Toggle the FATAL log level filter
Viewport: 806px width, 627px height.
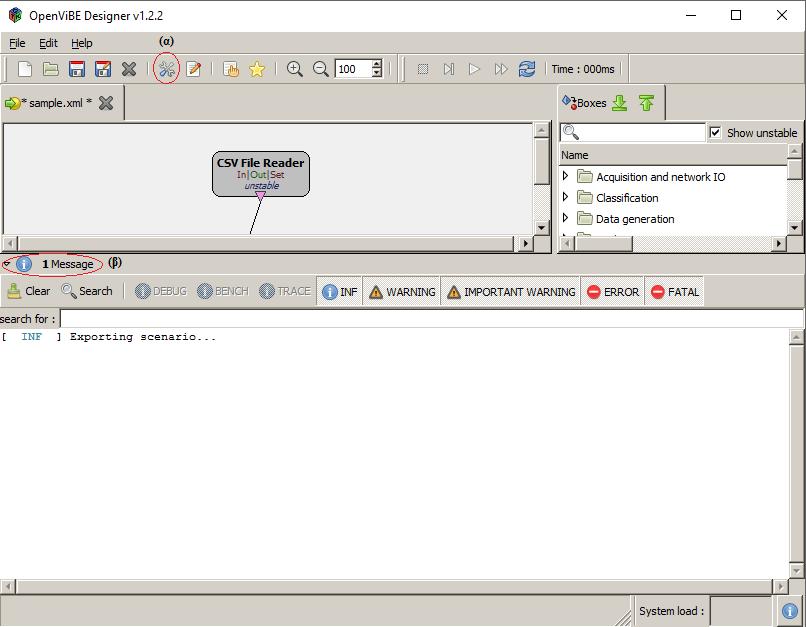674,291
